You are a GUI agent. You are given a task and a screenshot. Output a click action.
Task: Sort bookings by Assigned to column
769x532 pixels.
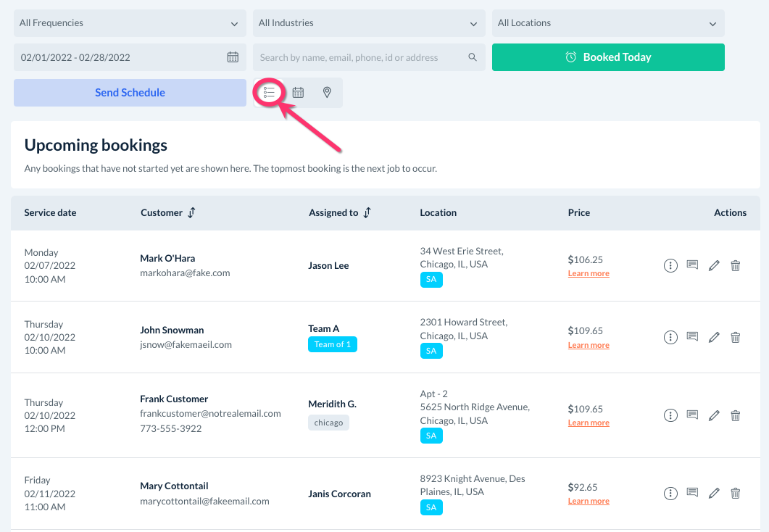click(x=367, y=213)
